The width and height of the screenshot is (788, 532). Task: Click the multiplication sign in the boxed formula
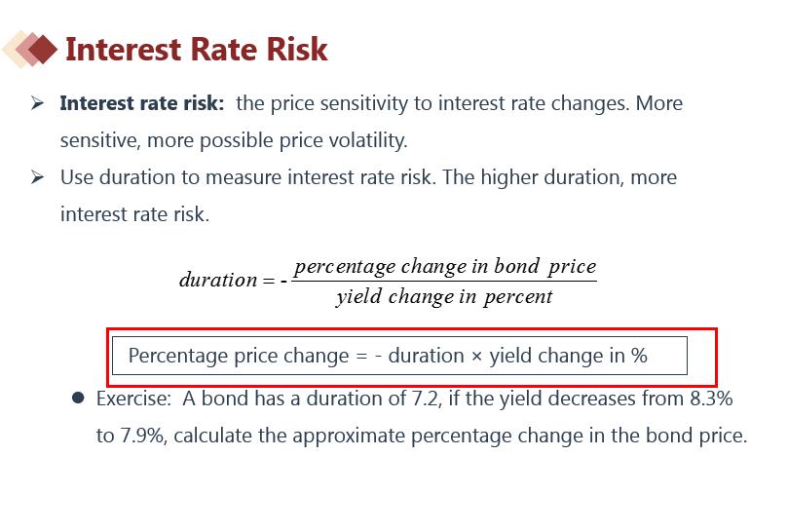[x=476, y=356]
